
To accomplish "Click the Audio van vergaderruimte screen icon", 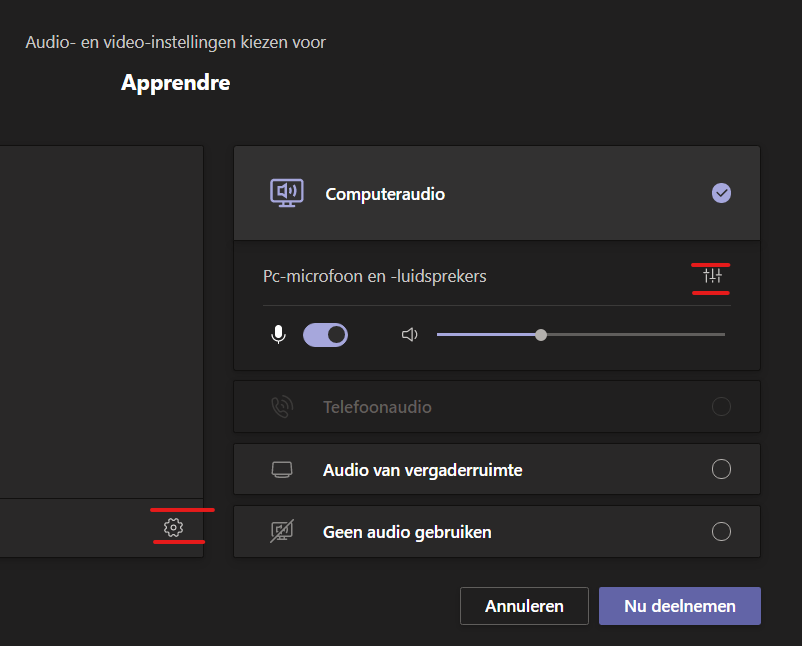I will (282, 470).
